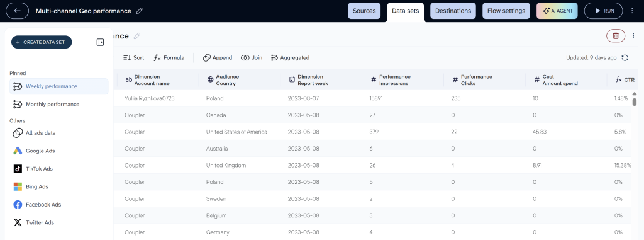Open the Destinations tab
This screenshot has width=644, height=240.
453,11
